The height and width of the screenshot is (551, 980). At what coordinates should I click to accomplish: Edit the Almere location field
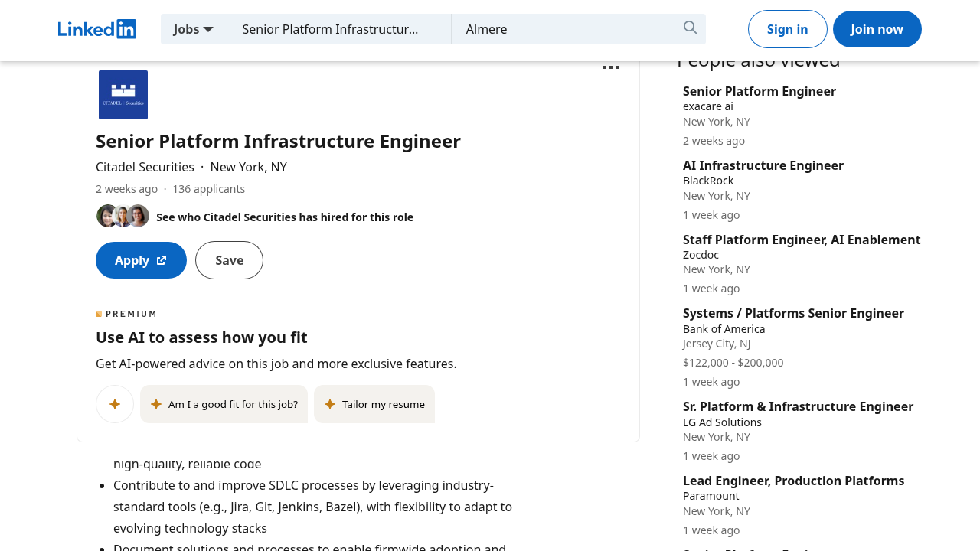coord(563,29)
